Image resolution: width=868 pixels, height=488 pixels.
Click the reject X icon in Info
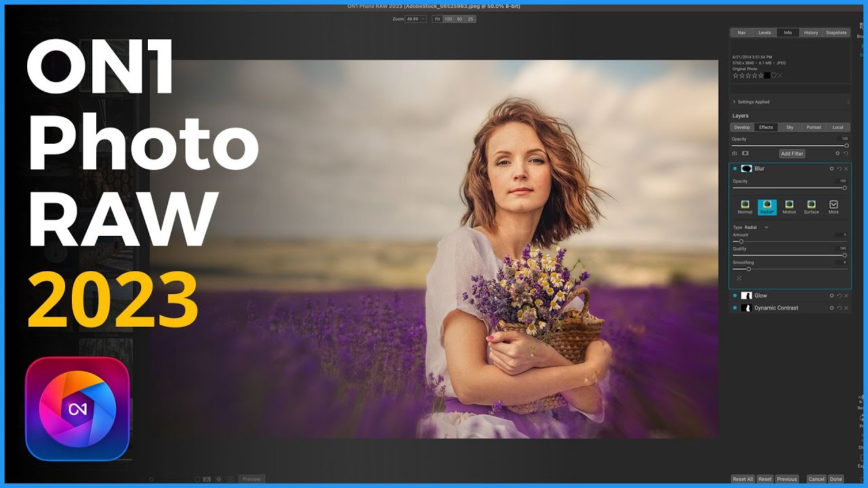(780, 75)
